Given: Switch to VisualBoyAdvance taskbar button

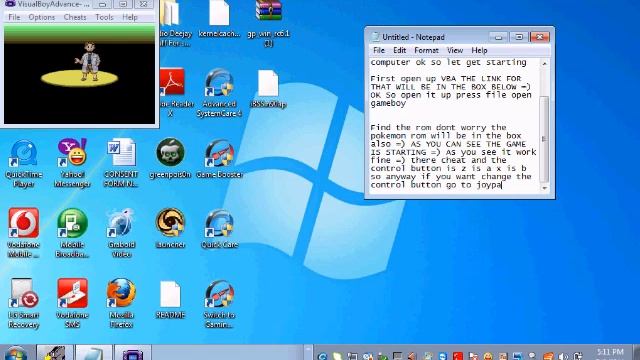Looking at the screenshot, I should pyautogui.click(x=133, y=353).
